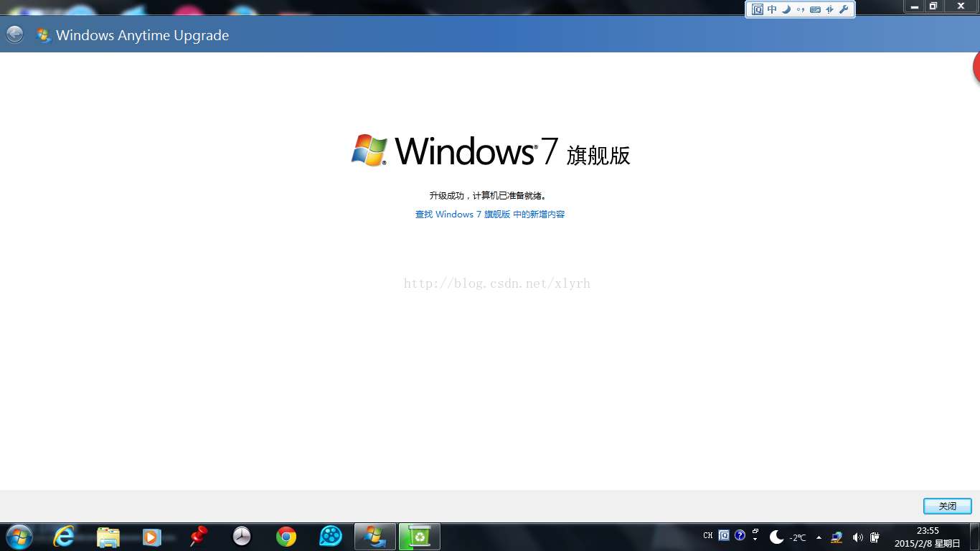Image resolution: width=980 pixels, height=551 pixels.
Task: Open the clock showing 23:55
Action: coord(928,537)
